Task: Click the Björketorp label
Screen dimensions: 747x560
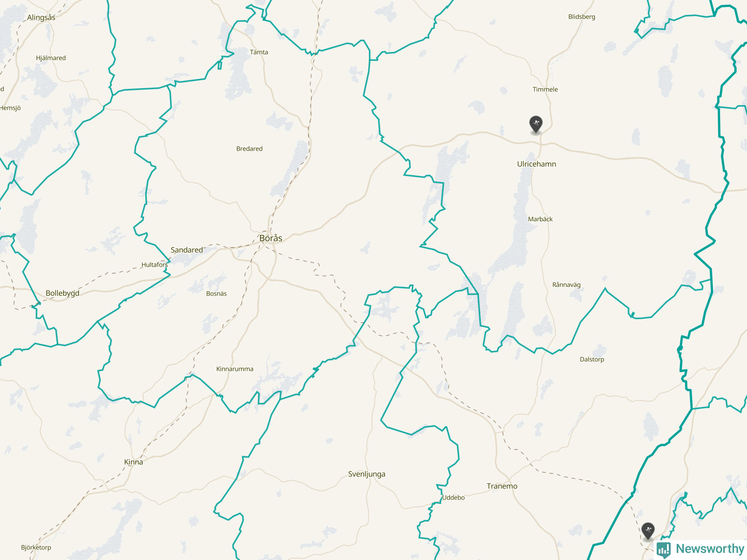Action: pyautogui.click(x=36, y=547)
